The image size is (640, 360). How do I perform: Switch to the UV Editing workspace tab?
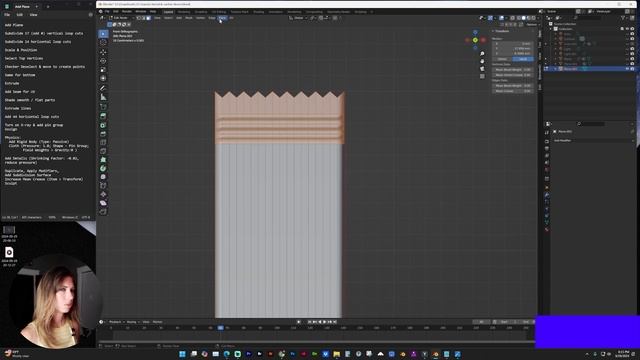point(219,12)
